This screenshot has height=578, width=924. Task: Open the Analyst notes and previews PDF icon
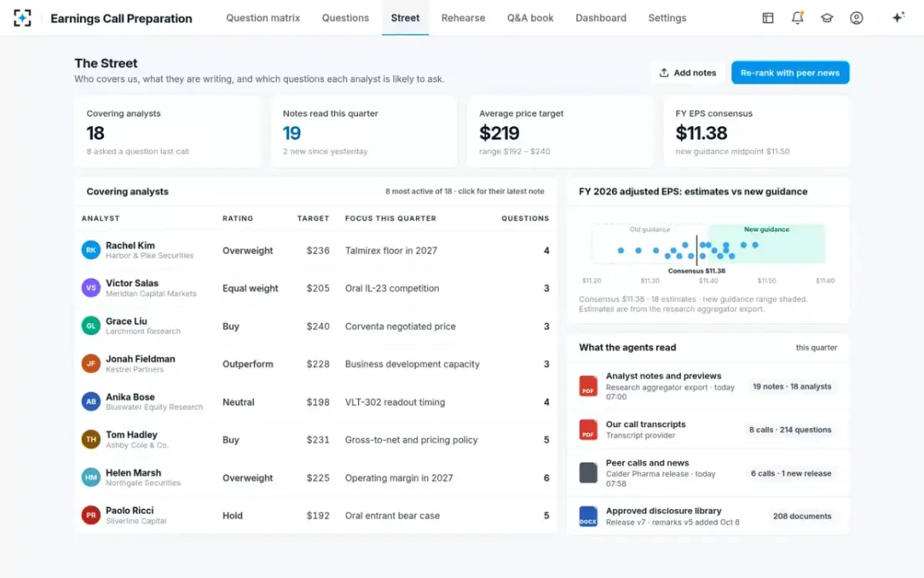pos(588,386)
